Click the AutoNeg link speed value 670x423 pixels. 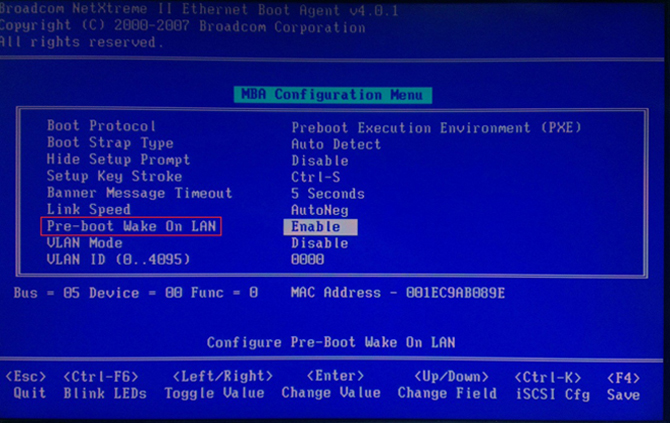point(320,210)
